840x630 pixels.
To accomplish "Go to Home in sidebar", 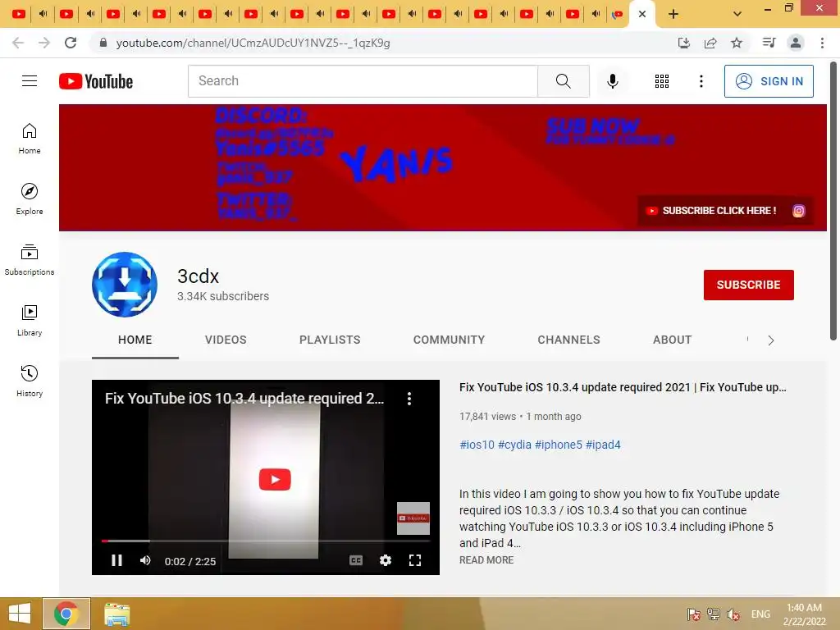I will click(30, 138).
